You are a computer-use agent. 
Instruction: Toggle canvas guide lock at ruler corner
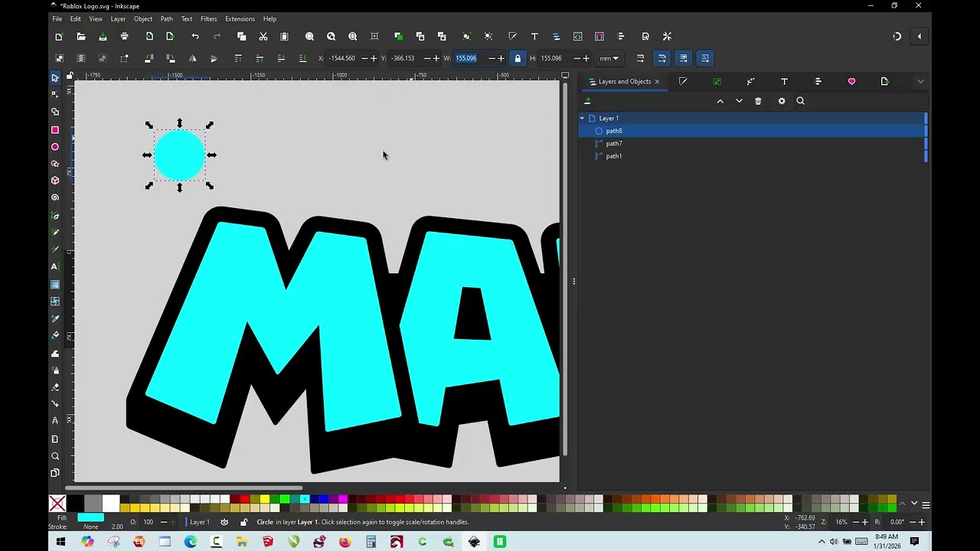(x=70, y=76)
